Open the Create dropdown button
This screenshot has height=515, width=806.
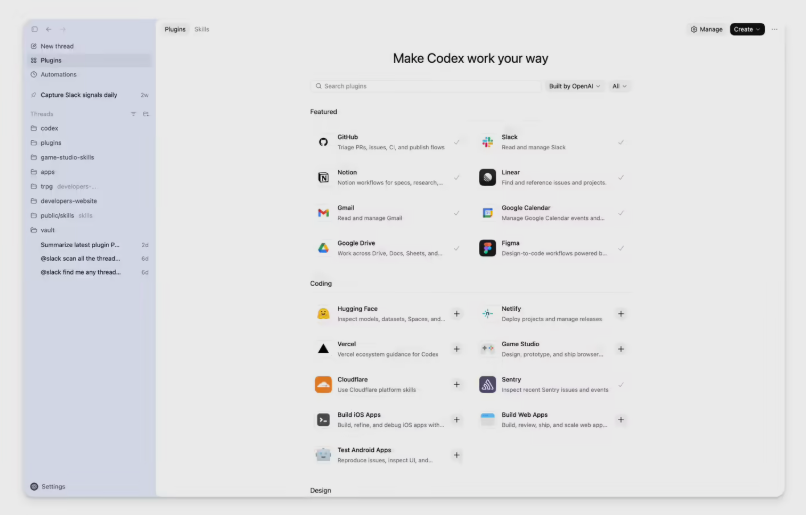coord(747,29)
